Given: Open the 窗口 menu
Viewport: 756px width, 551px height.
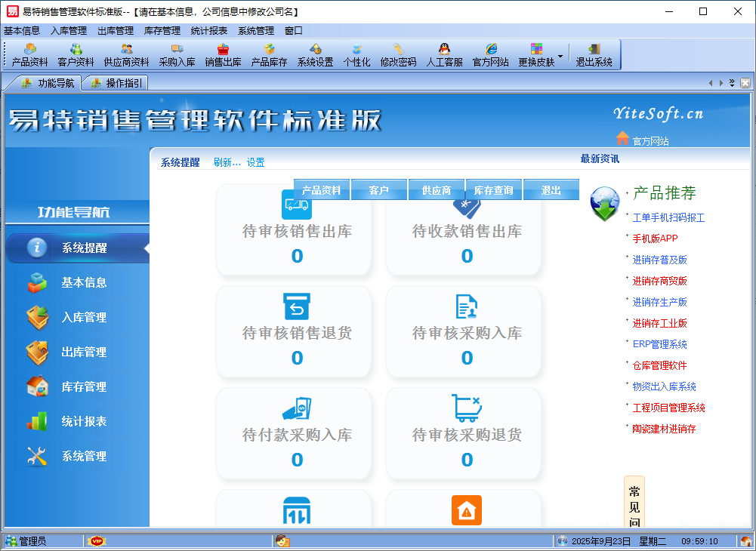Looking at the screenshot, I should [x=294, y=31].
